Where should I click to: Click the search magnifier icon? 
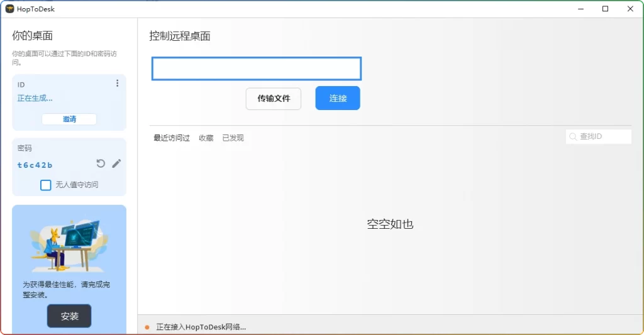click(x=573, y=136)
